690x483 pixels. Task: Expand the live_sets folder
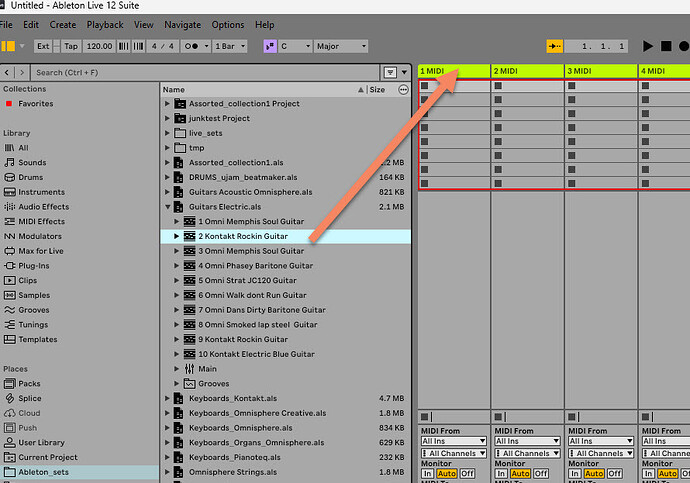167,133
